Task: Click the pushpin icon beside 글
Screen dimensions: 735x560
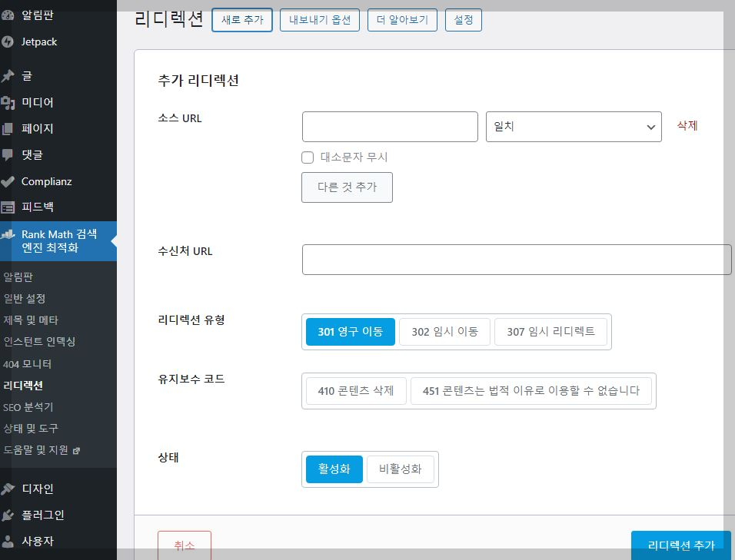Action: pos(7,75)
